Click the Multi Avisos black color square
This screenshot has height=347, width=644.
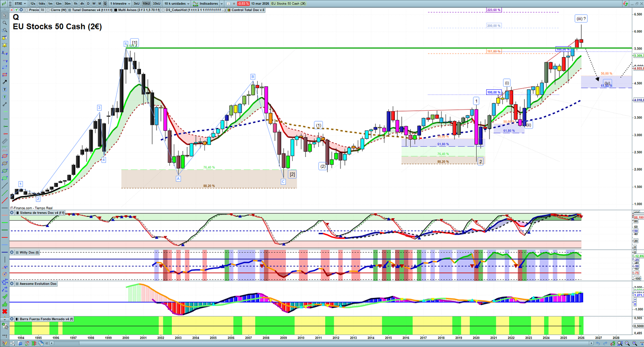click(116, 10)
